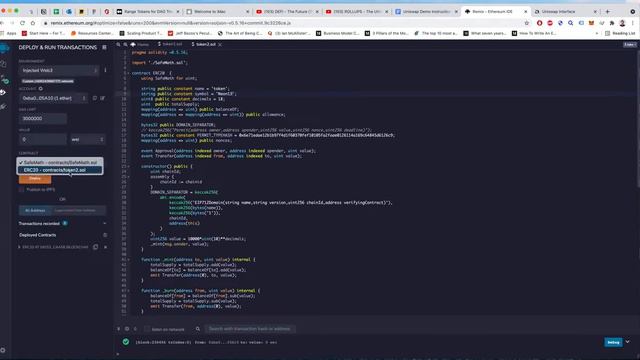640x360 pixels.
Task: Toggle Publish to IPFS checkbox
Action: 21,190
